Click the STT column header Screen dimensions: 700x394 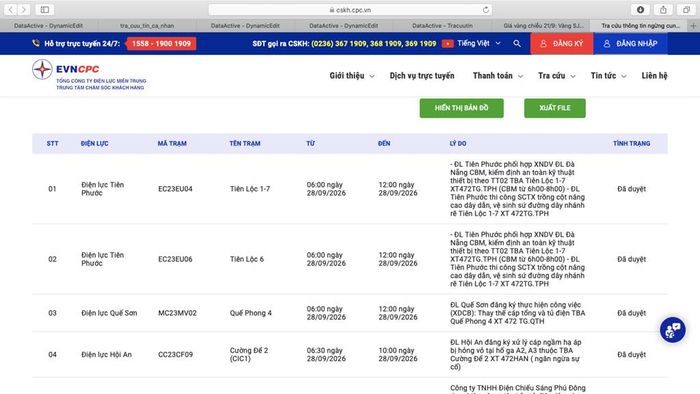point(52,143)
